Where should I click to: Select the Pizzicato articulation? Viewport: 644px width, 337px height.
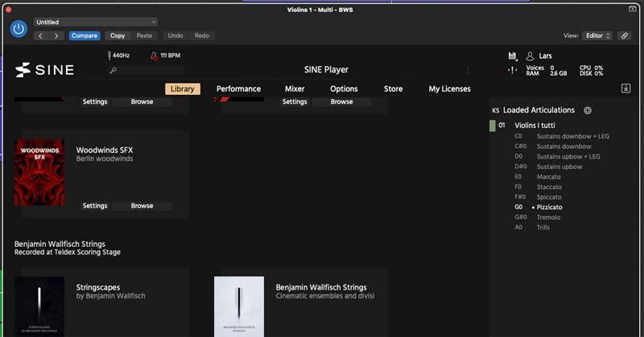(x=550, y=207)
